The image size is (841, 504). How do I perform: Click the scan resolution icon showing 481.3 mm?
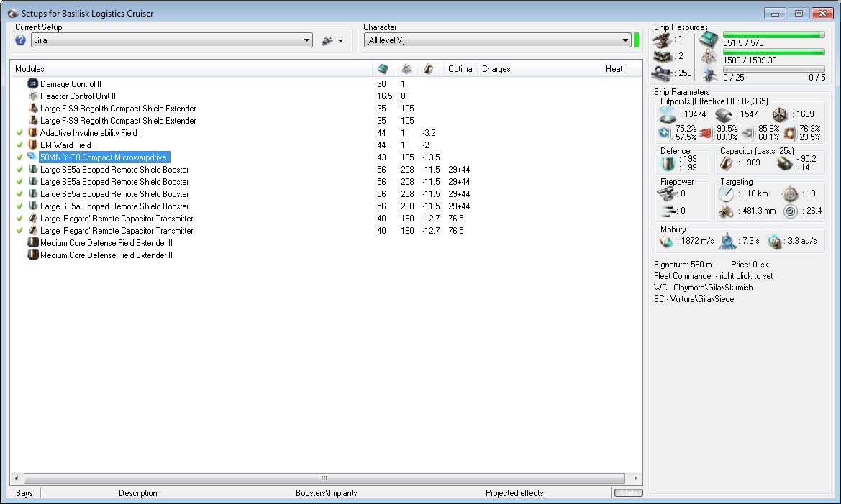pos(726,211)
